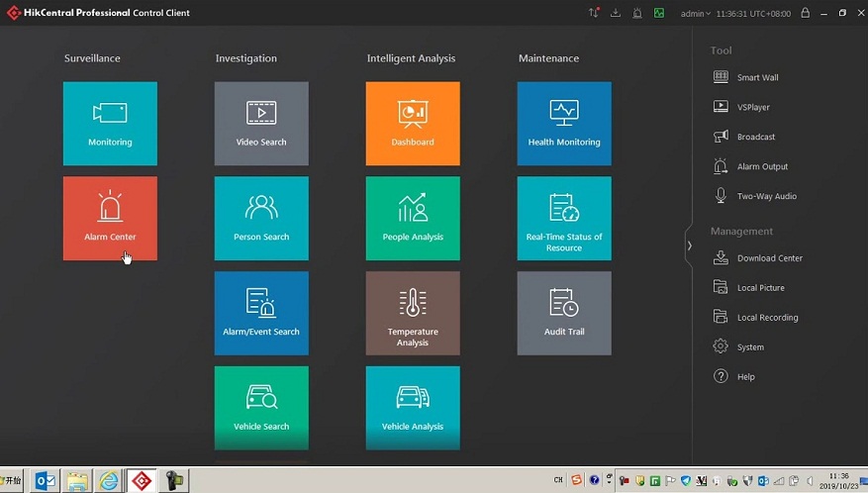Open Outlook from the taskbar
The image size is (868, 493).
[45, 480]
